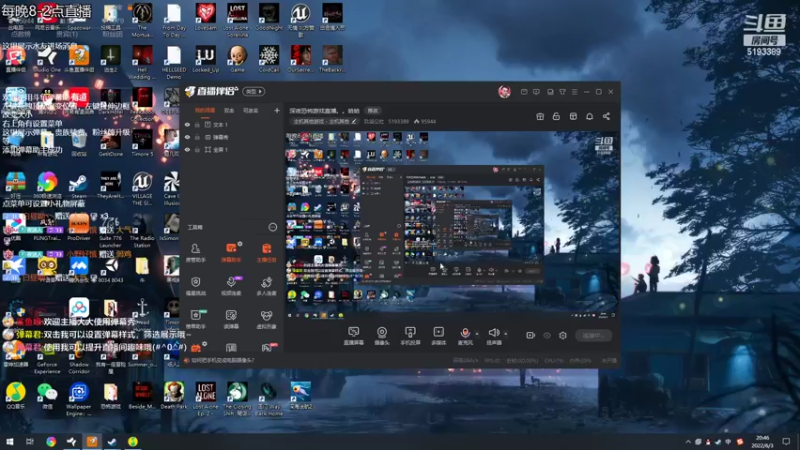Open the help tip link in status bar
Viewport: 800px width, 450px height.
pos(222,360)
